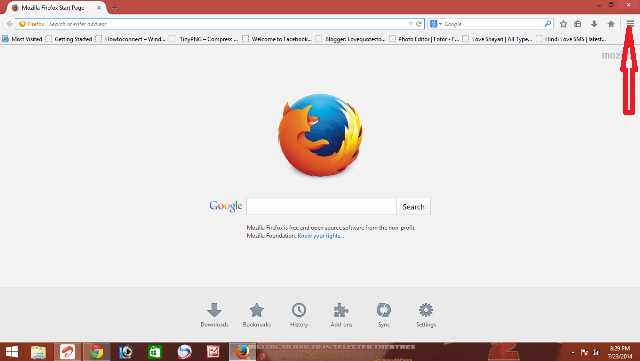
Task: Open Settings from the start page
Action: coord(426,315)
